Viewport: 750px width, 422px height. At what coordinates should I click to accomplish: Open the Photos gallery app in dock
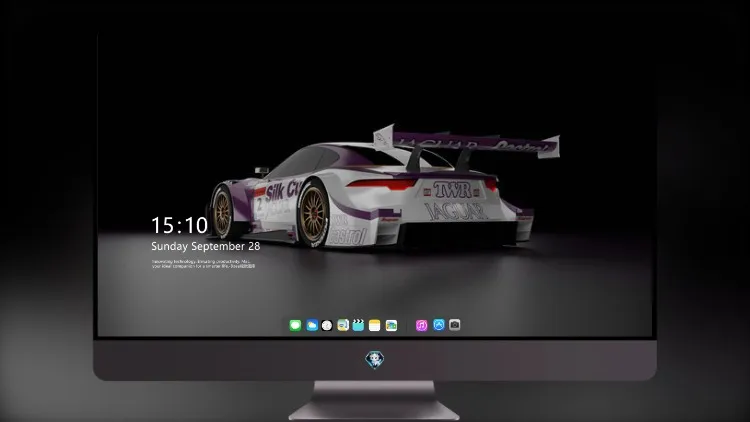coord(391,325)
